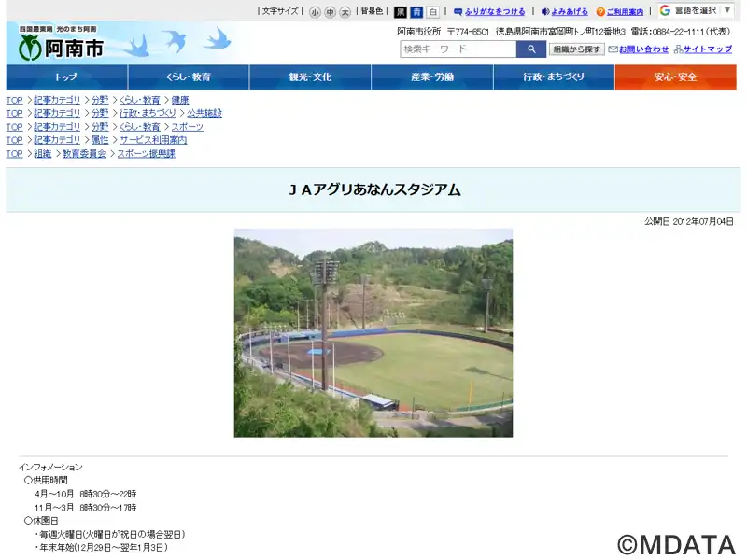747x560 pixels.
Task: Set text size to small (小)
Action: (315, 12)
